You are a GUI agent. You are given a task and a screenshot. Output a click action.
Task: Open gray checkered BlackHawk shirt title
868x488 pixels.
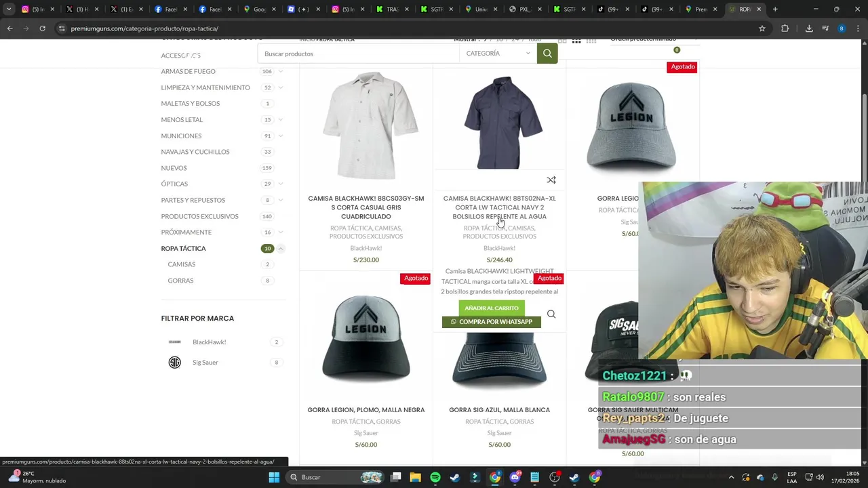(x=366, y=207)
